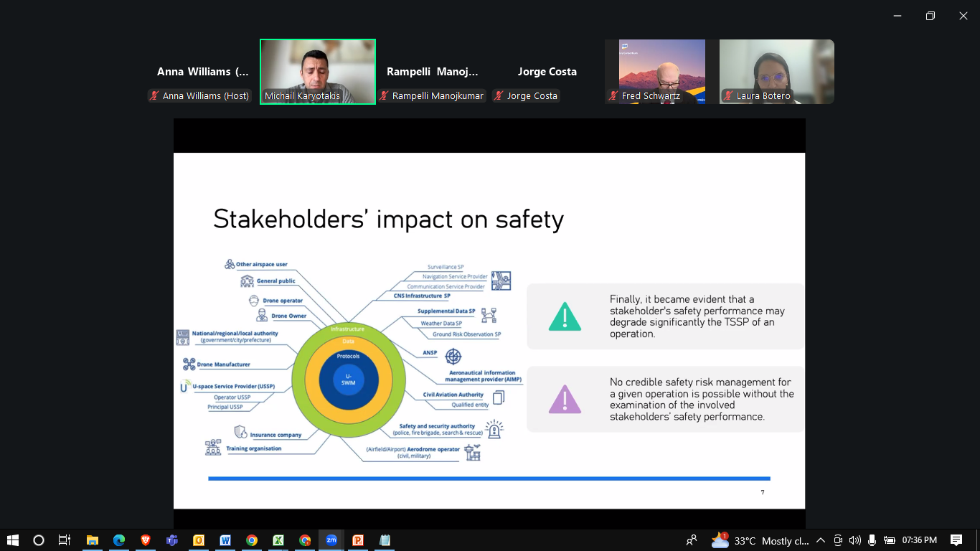The width and height of the screenshot is (980, 551).
Task: Open the Windows Start menu
Action: tap(12, 540)
